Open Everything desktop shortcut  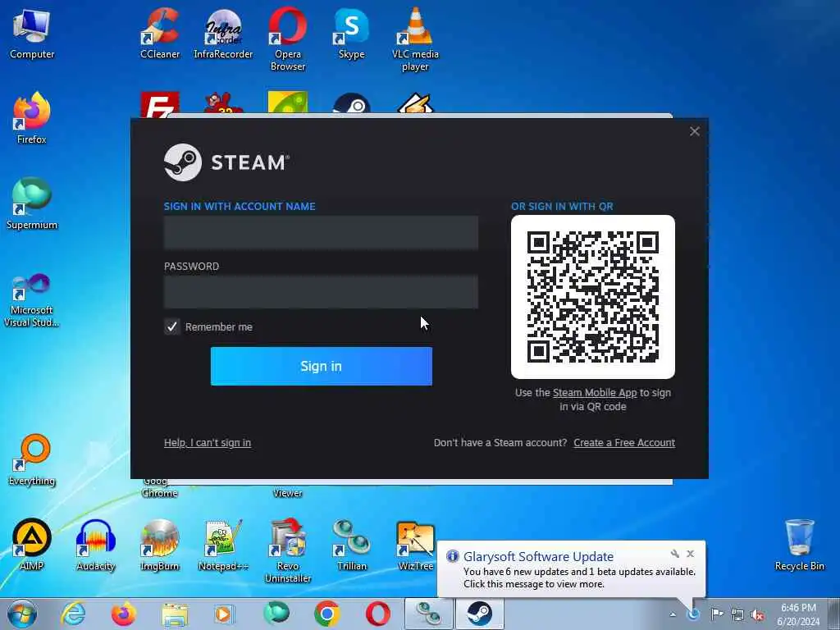click(32, 459)
